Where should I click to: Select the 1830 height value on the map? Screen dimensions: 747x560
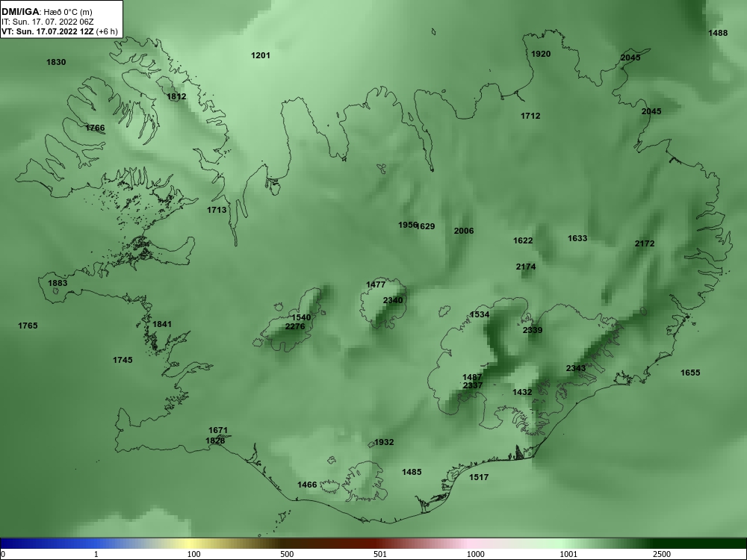click(56, 62)
